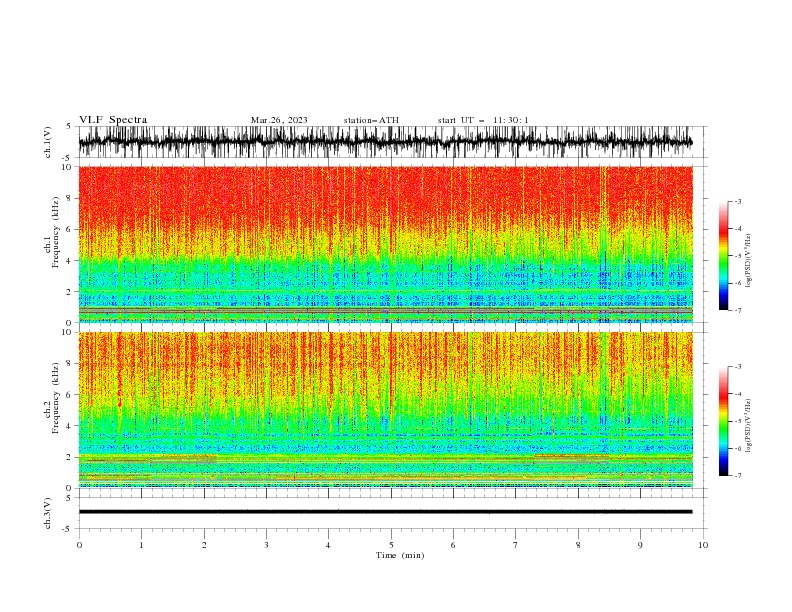Click the time axis tick label '4'
The image size is (792, 612).
coord(328,545)
